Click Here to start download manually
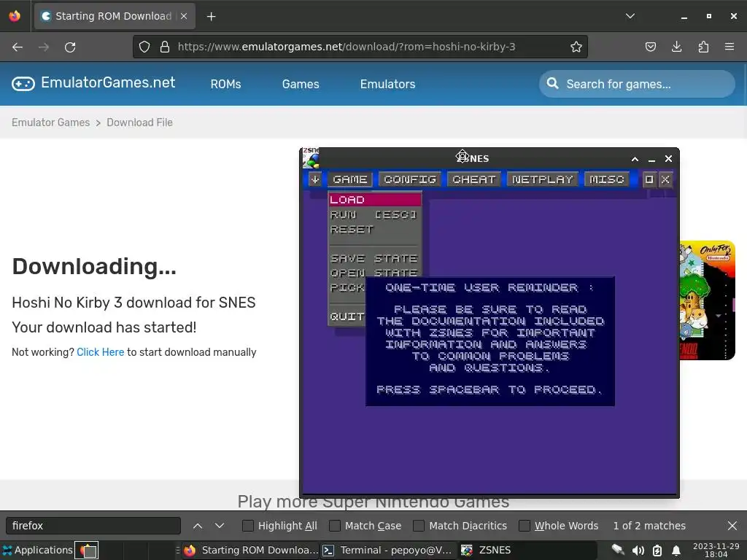 [x=101, y=352]
